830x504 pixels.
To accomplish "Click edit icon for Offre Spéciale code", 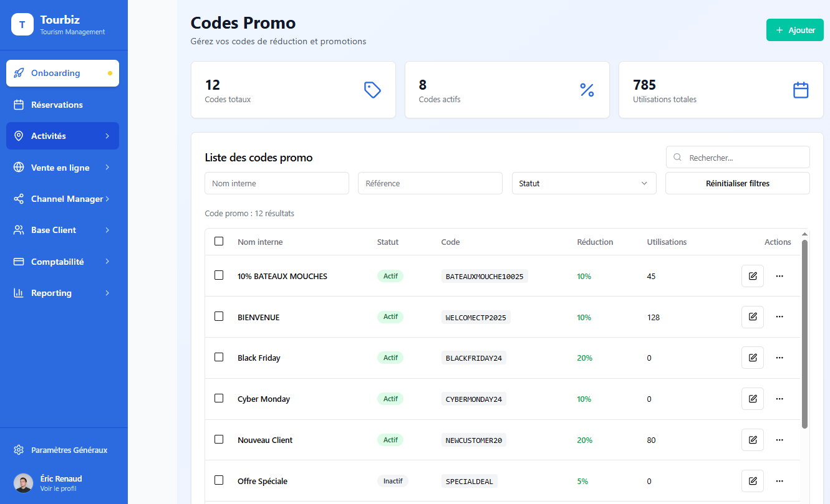I will pos(752,481).
